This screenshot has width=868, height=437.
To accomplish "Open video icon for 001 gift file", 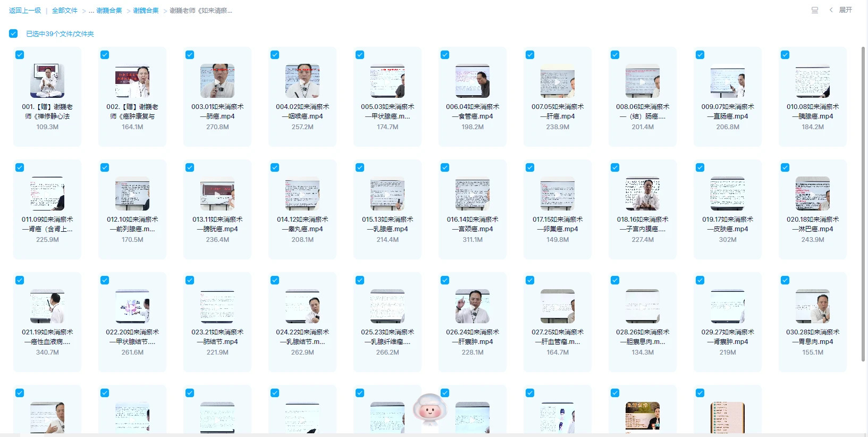I will [47, 81].
